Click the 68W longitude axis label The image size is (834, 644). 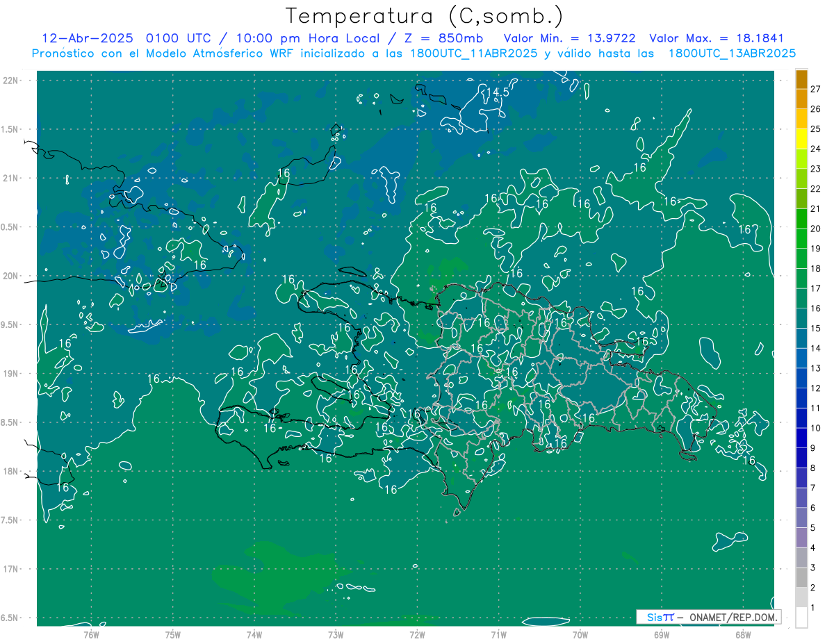point(743,634)
